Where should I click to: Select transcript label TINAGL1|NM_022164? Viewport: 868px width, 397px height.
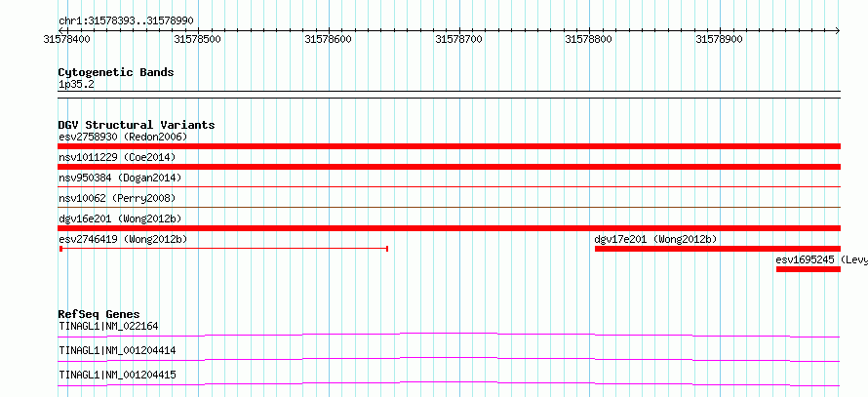pyautogui.click(x=108, y=326)
